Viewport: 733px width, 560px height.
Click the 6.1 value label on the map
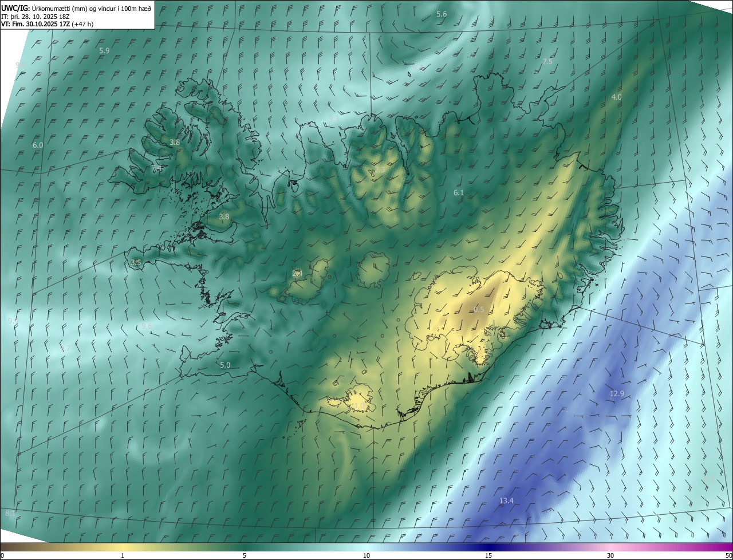click(x=459, y=193)
